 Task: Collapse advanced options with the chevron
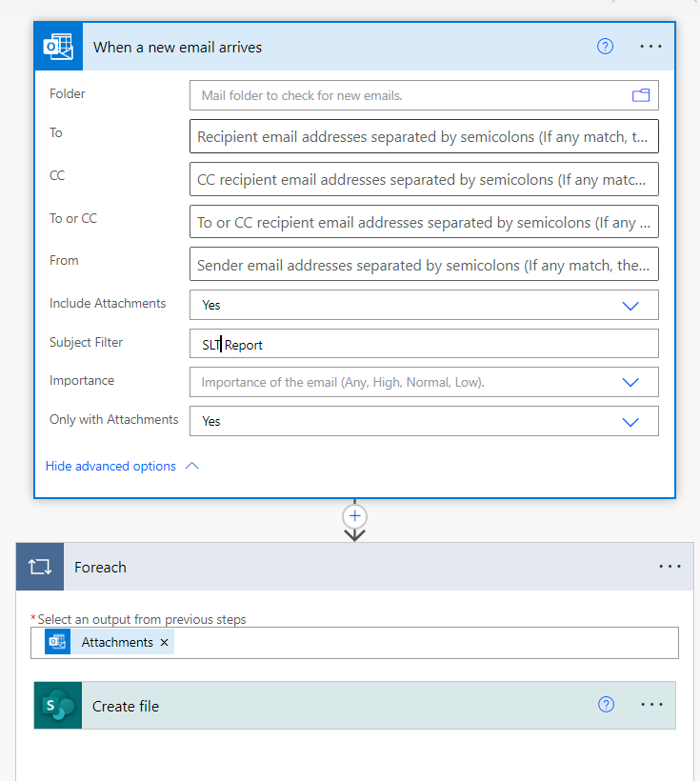pos(191,466)
